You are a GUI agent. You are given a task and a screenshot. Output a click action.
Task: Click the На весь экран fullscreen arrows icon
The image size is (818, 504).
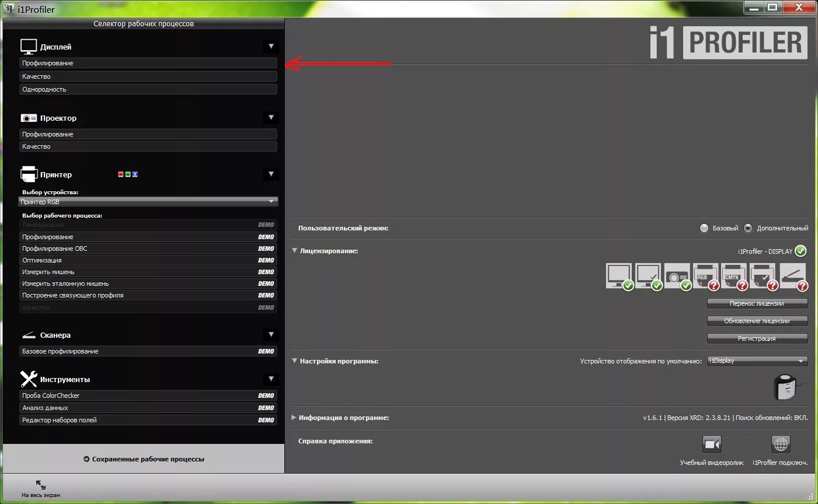[x=41, y=485]
